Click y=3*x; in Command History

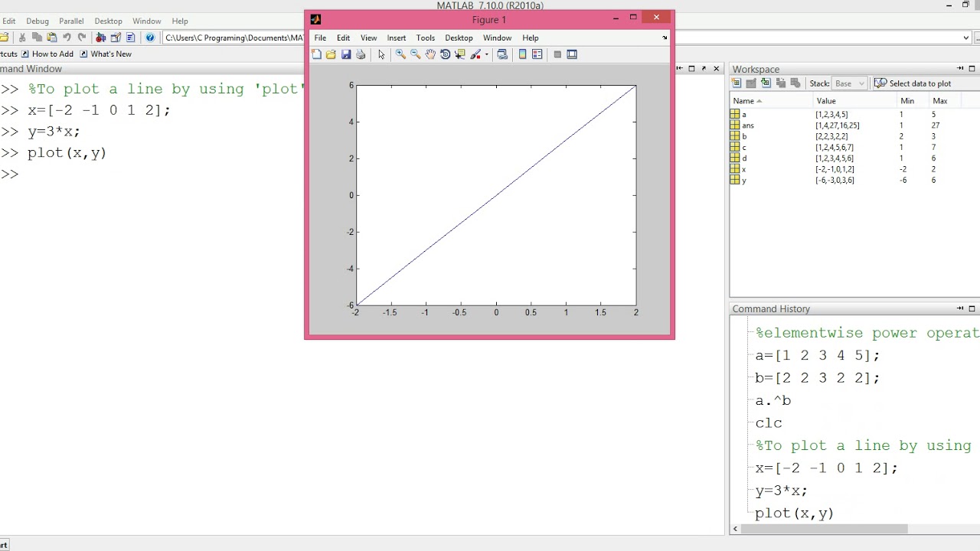click(781, 491)
